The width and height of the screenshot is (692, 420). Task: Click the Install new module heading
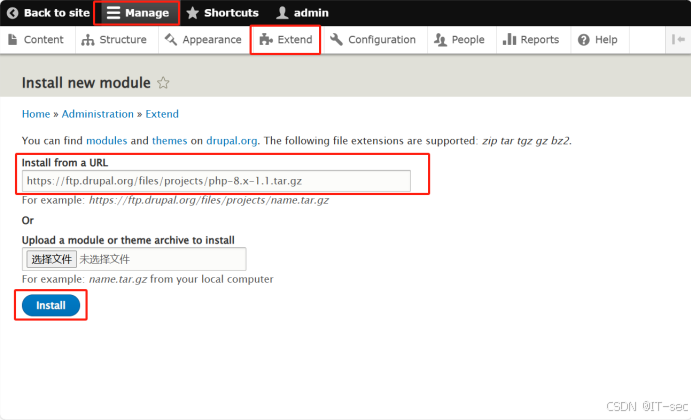tap(86, 82)
